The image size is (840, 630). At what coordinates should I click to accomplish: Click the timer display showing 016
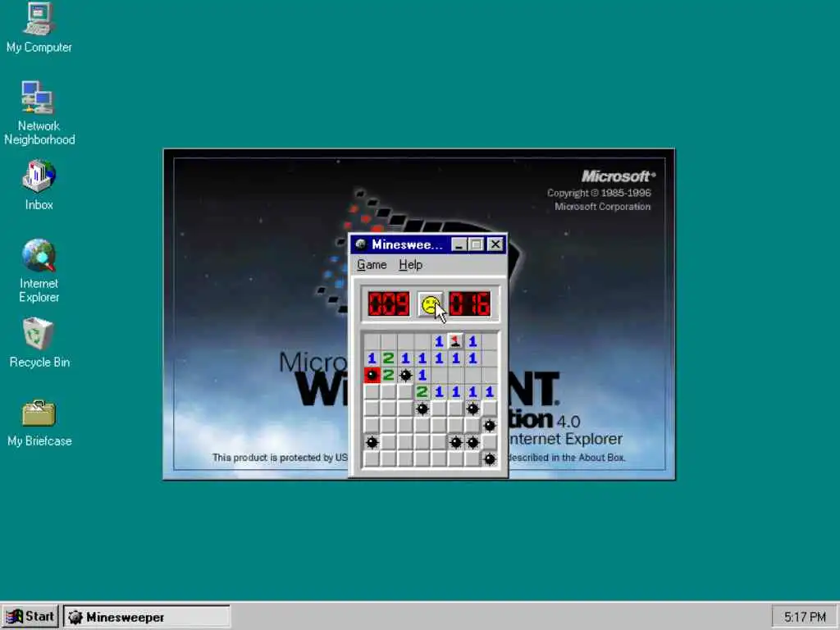point(469,304)
